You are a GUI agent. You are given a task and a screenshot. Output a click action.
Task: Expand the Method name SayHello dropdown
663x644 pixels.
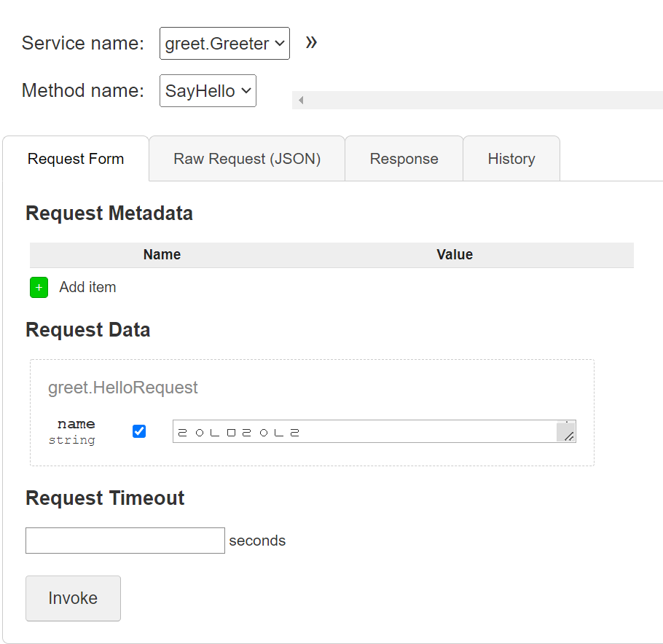[x=208, y=91]
